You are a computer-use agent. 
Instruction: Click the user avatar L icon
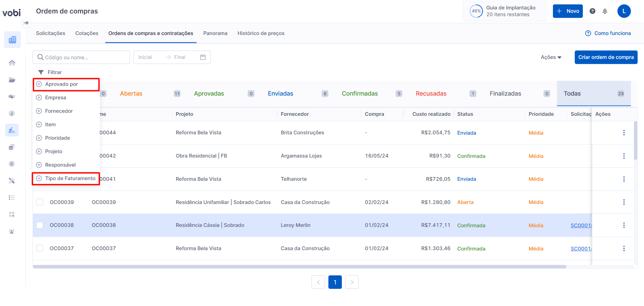coord(623,11)
